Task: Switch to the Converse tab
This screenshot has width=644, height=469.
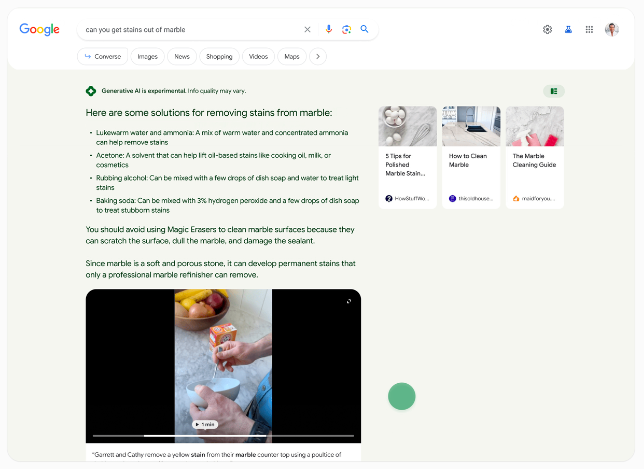Action: pos(100,57)
